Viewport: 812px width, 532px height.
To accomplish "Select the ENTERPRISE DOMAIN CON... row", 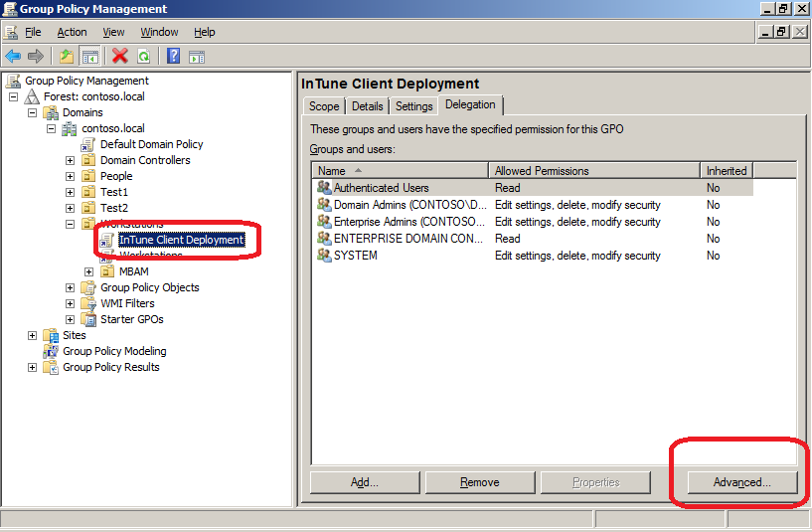I will pos(533,239).
